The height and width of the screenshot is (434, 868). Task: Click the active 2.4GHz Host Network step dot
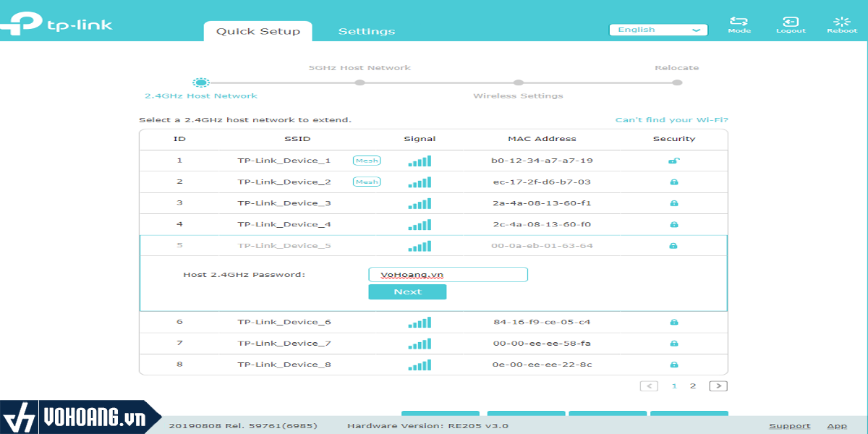click(x=201, y=82)
